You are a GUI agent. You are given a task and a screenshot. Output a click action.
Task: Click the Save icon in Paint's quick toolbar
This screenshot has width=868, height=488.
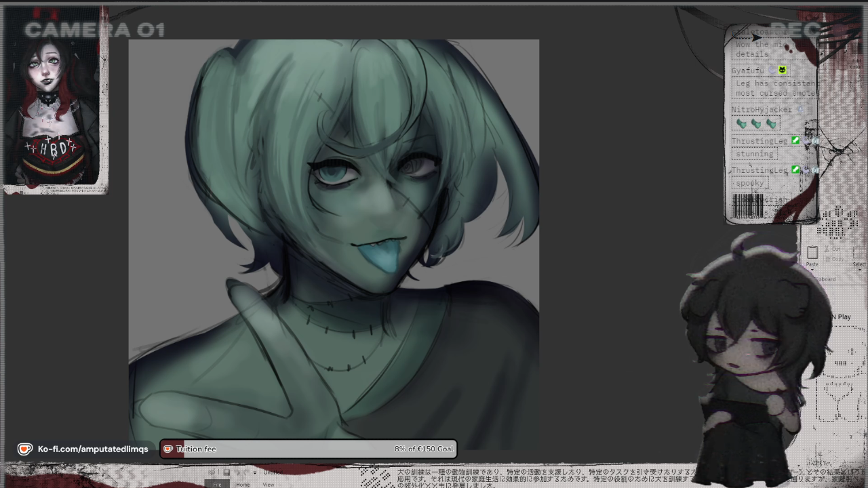pyautogui.click(x=226, y=472)
